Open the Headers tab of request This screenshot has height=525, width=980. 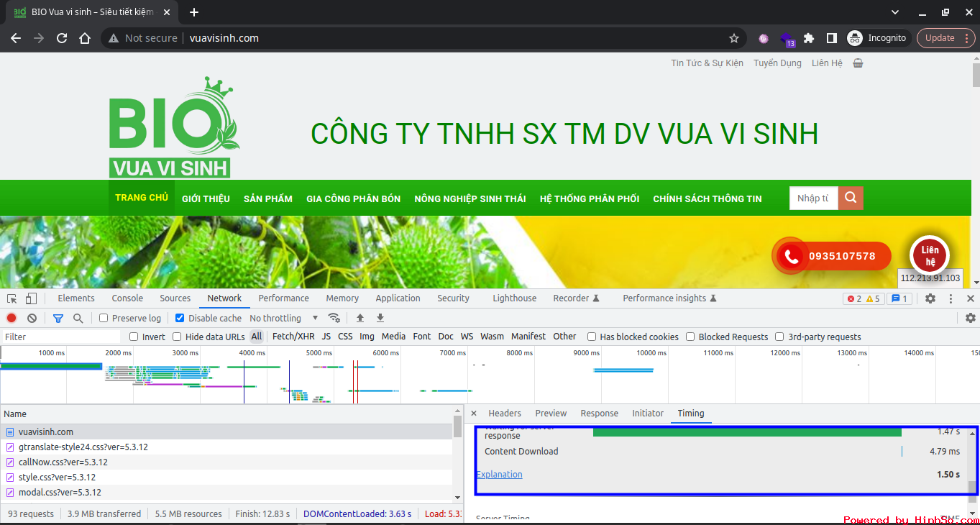pos(505,414)
